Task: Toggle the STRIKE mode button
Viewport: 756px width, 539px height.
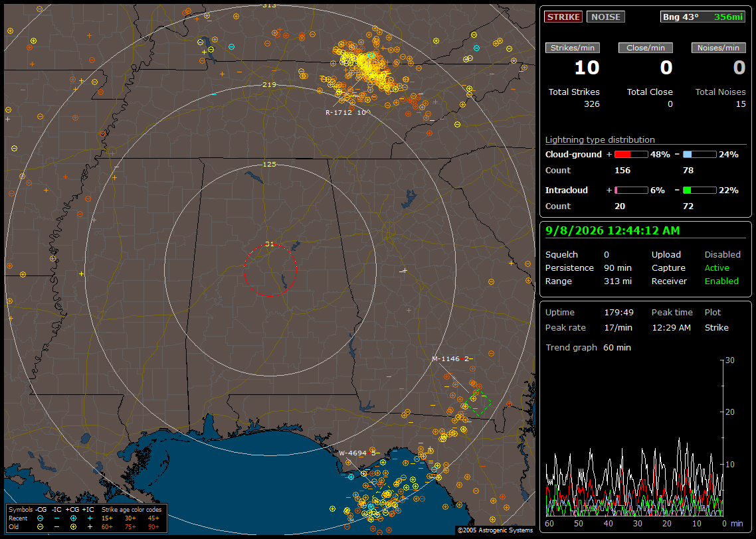Action: 563,17
